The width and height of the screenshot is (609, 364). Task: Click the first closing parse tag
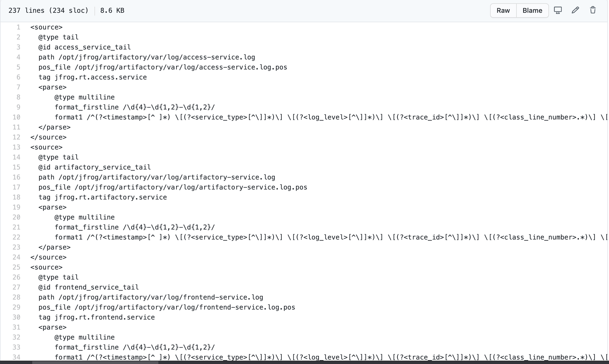coord(54,127)
